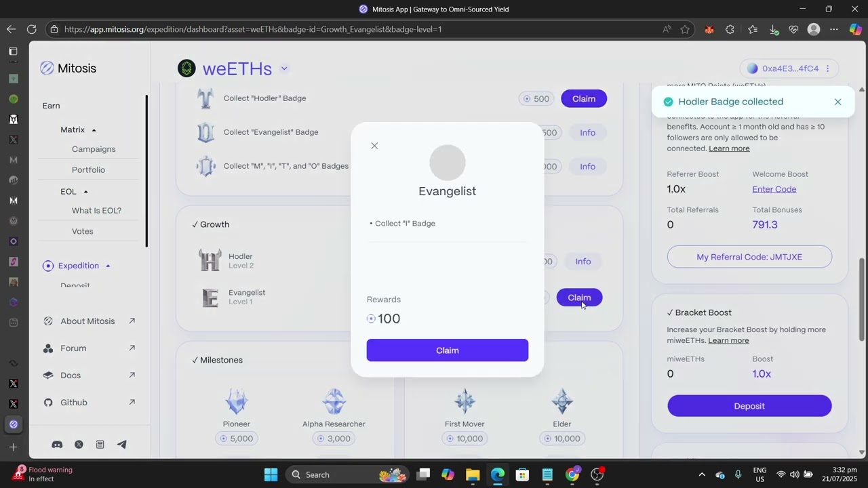
Task: Open vertical tabs pane toggle icon
Action: pos(13,51)
